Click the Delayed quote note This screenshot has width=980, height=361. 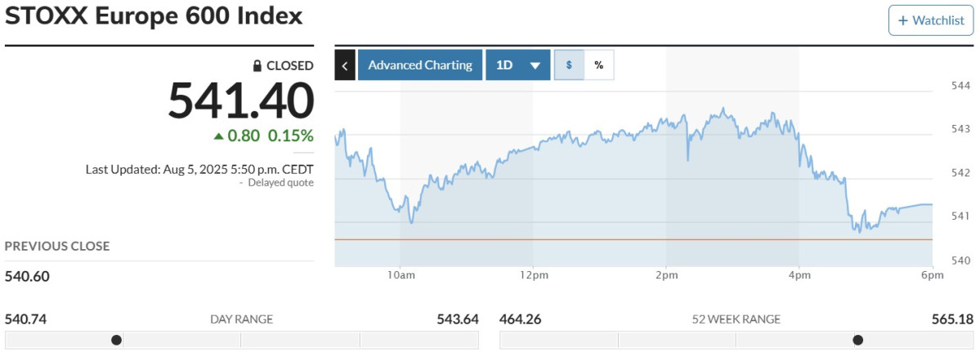(x=280, y=183)
